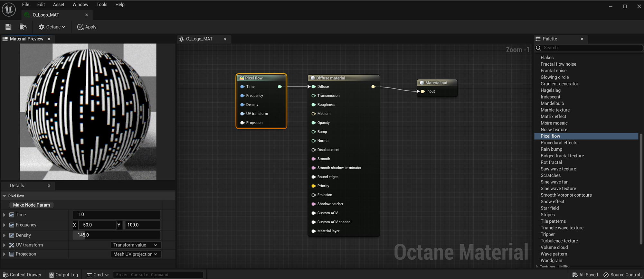
Task: Open the Tools menu
Action: [x=102, y=5]
